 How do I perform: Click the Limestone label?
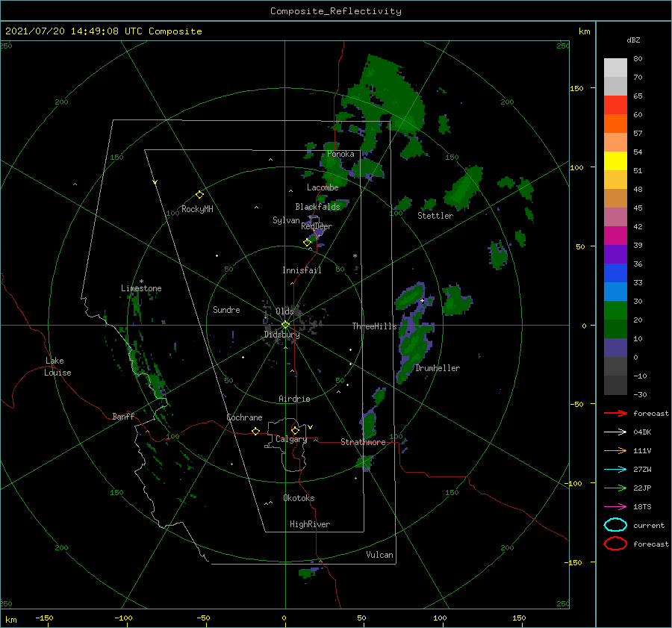pos(141,288)
